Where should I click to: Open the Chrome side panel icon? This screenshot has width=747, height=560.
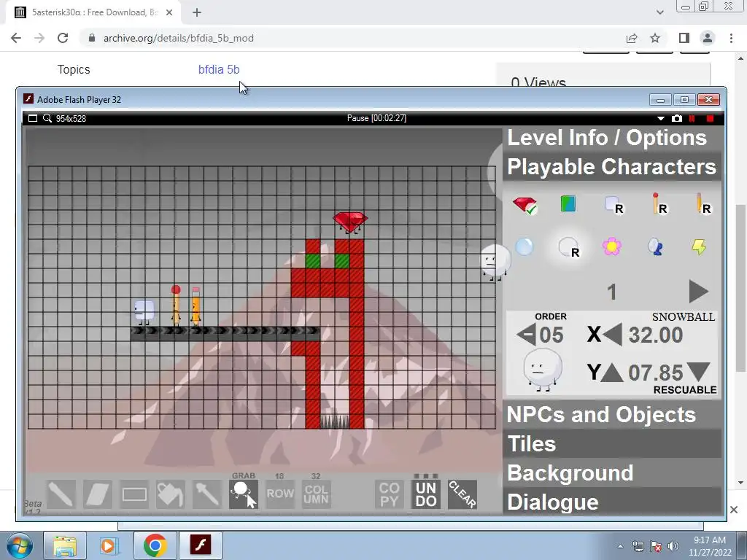point(684,38)
